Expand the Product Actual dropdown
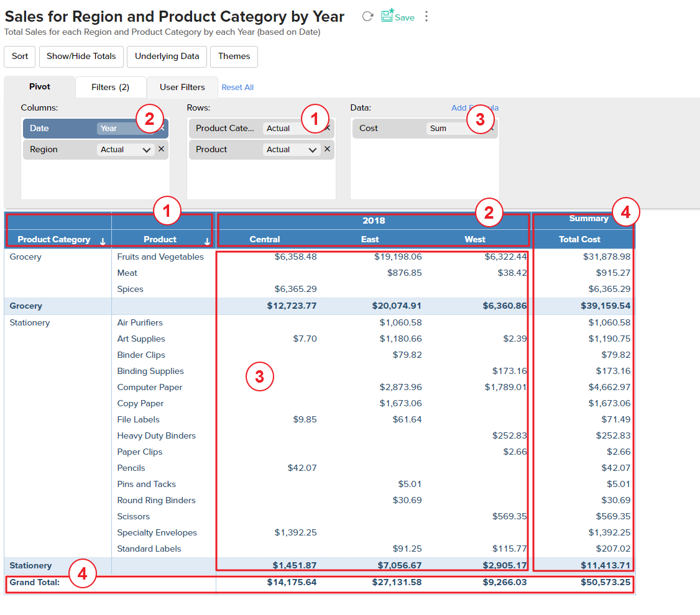 click(x=312, y=150)
